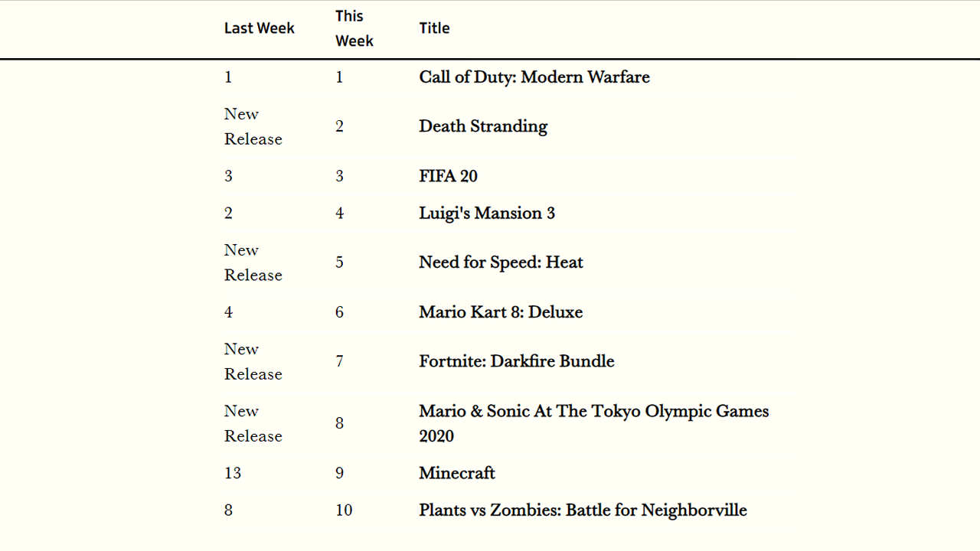The height and width of the screenshot is (551, 980).
Task: Click this week's rank 10 cell
Action: click(x=344, y=510)
